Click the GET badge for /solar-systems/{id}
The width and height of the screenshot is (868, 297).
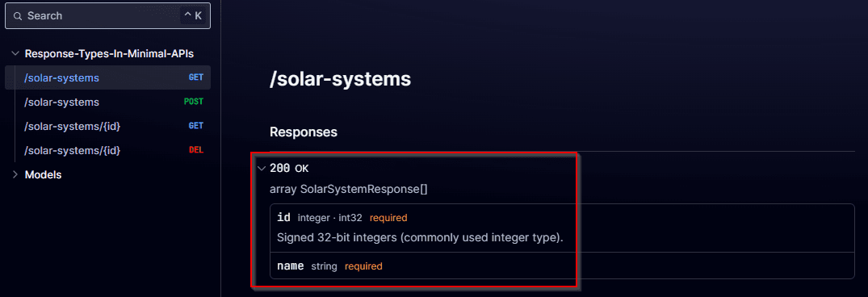[196, 126]
